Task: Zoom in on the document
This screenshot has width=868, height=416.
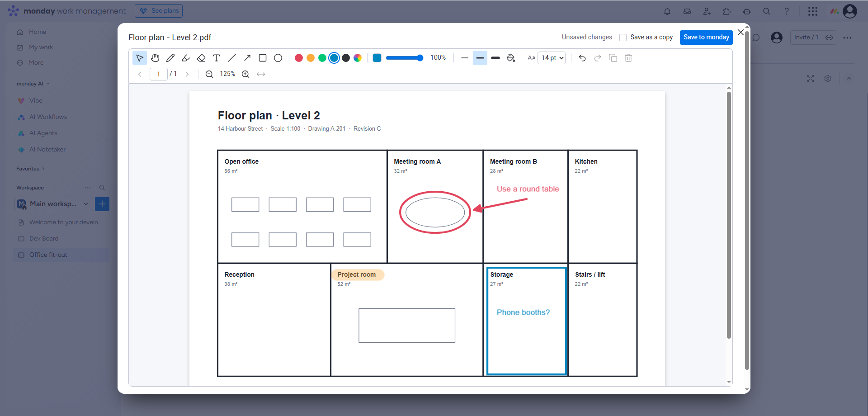Action: point(245,74)
